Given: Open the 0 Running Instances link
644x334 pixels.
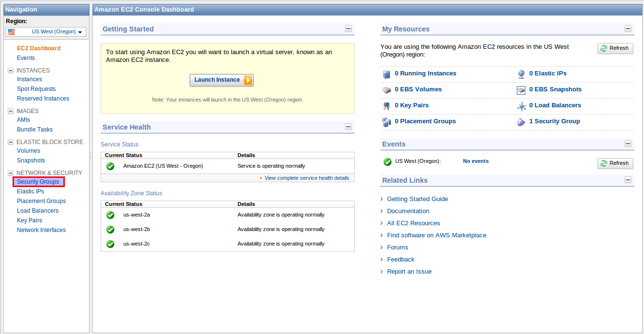Looking at the screenshot, I should pyautogui.click(x=425, y=73).
